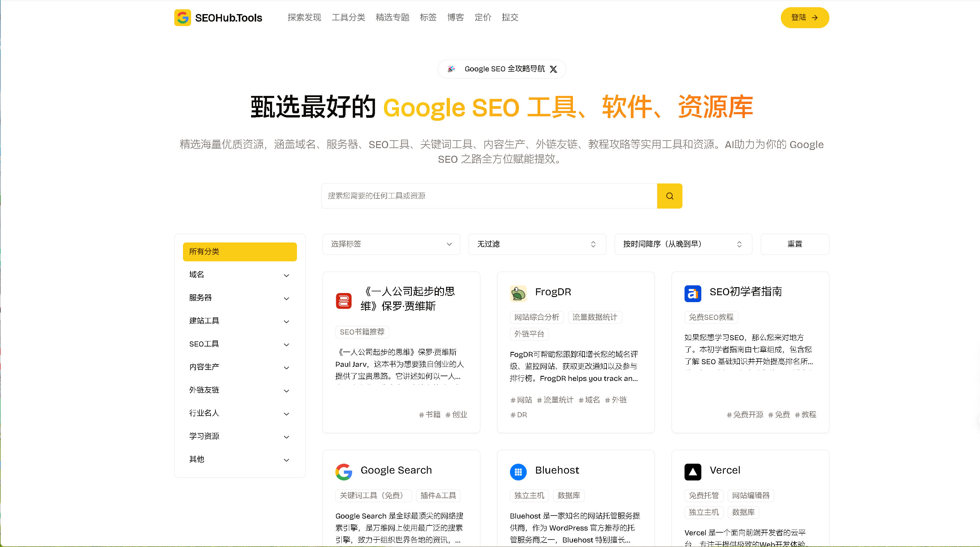
Task: Open the Bluehost card title
Action: 557,470
